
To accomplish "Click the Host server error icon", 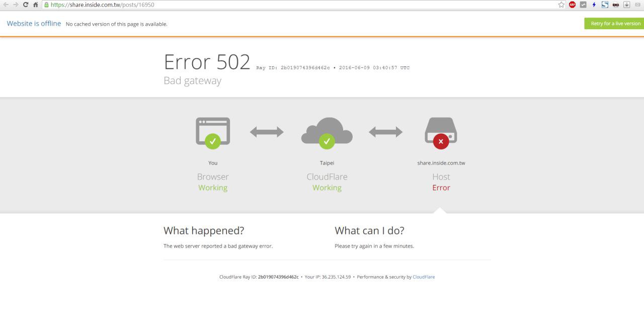I will click(441, 133).
